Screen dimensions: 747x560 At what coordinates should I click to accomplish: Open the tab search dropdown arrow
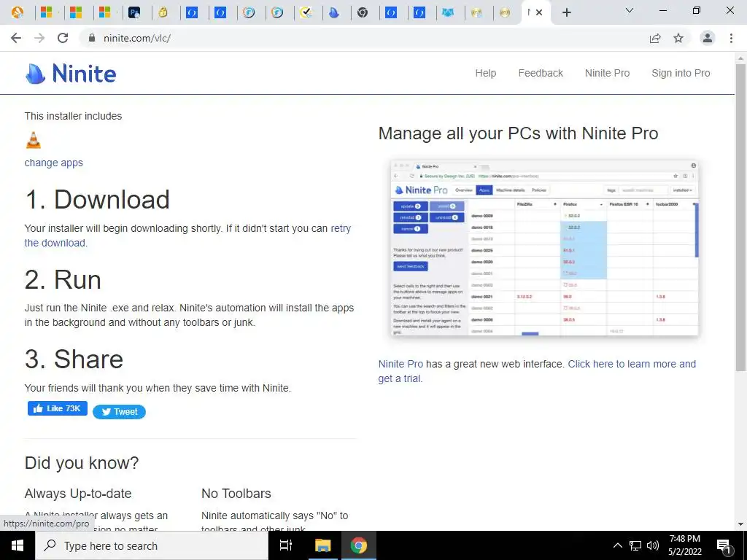(x=630, y=10)
